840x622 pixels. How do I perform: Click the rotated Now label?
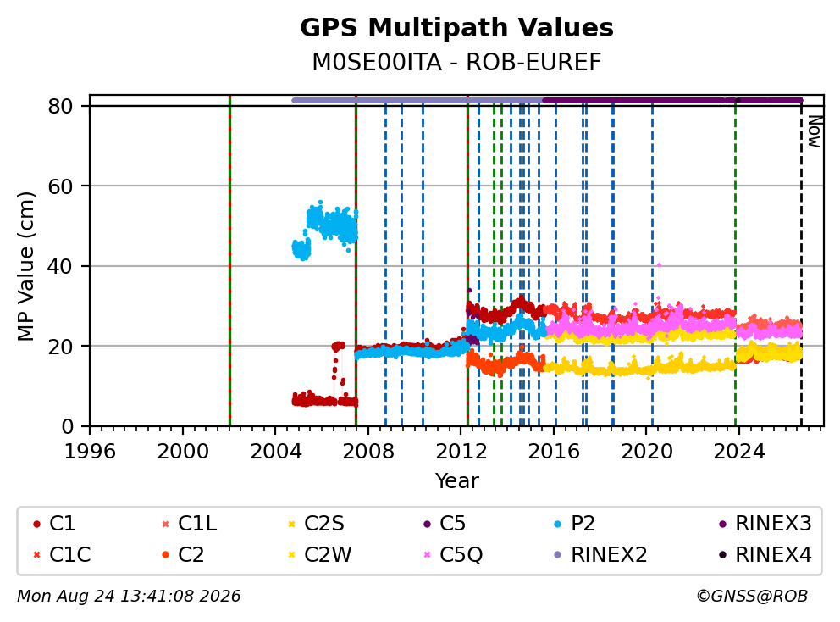point(815,131)
